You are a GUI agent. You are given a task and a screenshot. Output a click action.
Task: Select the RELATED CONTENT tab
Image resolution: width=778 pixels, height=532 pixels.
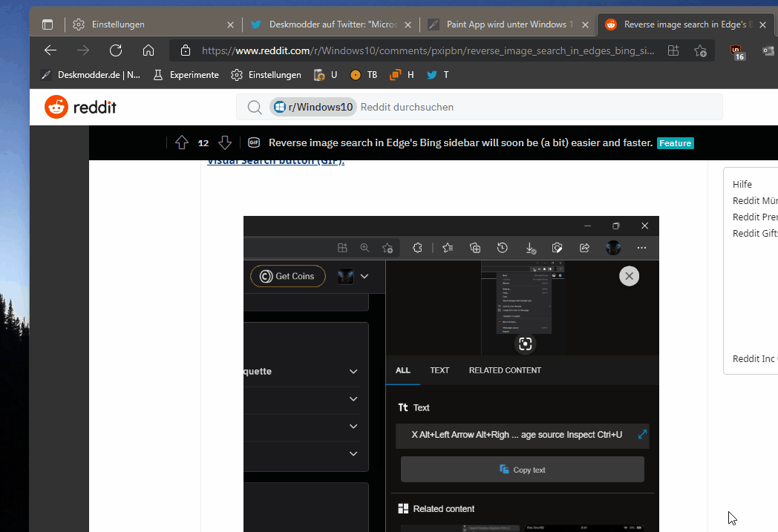[x=505, y=370]
